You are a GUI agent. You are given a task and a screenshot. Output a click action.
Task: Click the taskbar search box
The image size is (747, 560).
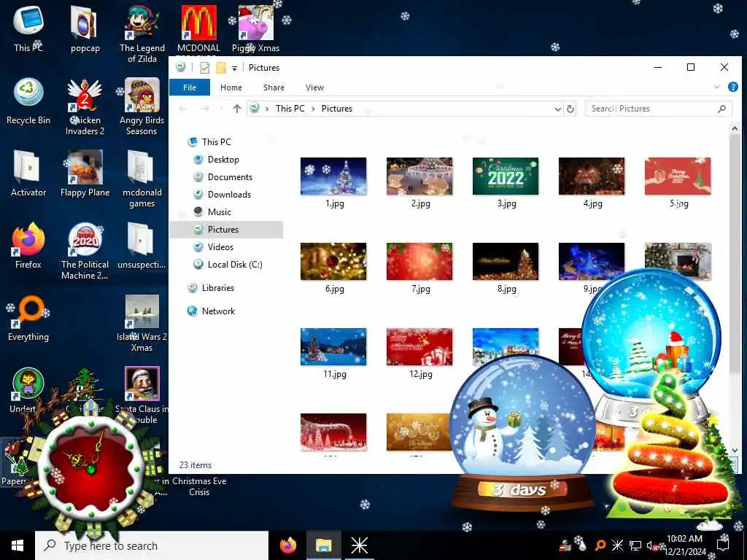[152, 545]
